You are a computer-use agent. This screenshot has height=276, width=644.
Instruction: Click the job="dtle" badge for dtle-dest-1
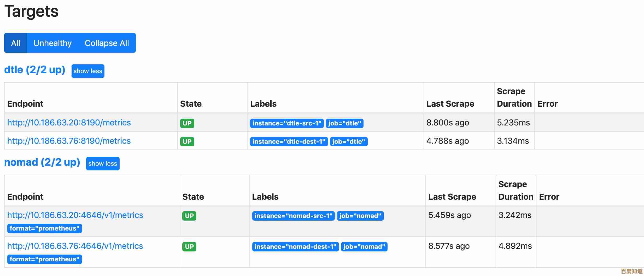click(349, 142)
